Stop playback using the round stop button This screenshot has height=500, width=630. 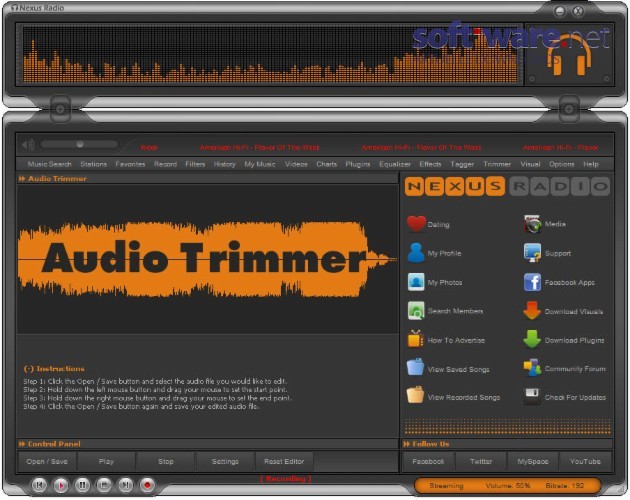[104, 485]
